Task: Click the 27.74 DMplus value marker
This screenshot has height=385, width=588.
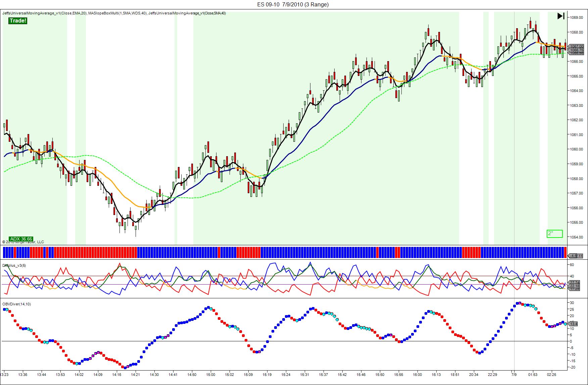Action: tap(575, 283)
